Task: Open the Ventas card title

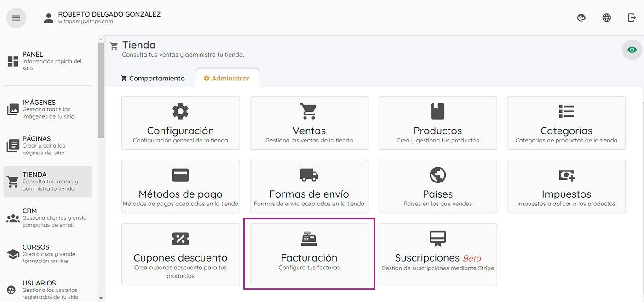Action: pyautogui.click(x=309, y=131)
